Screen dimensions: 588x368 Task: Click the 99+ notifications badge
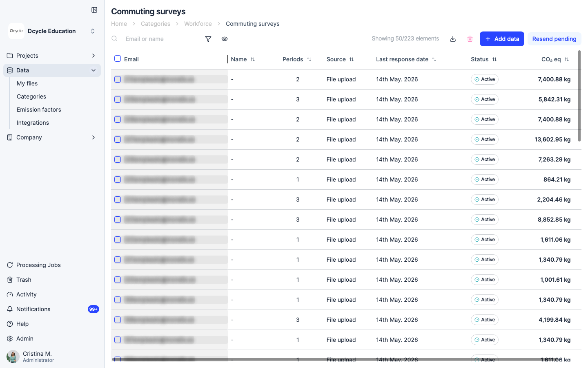click(94, 309)
